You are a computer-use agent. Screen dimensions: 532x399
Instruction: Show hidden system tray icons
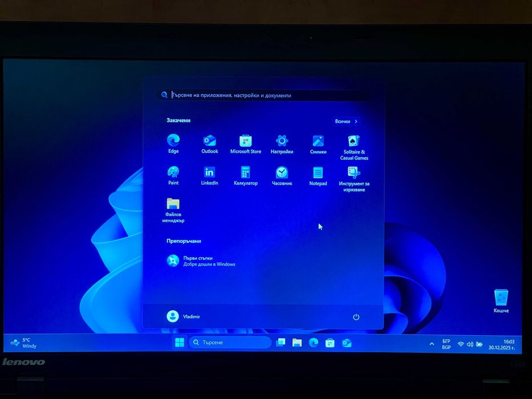point(432,344)
